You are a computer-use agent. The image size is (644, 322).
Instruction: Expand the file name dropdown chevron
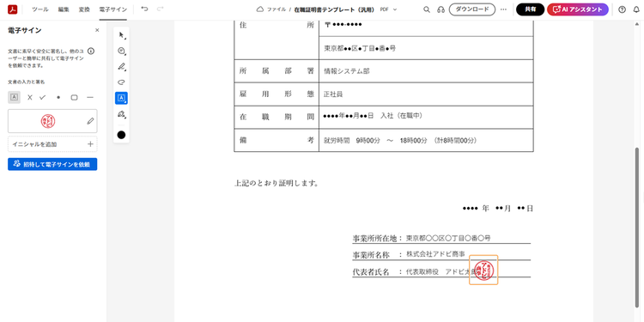pyautogui.click(x=395, y=9)
